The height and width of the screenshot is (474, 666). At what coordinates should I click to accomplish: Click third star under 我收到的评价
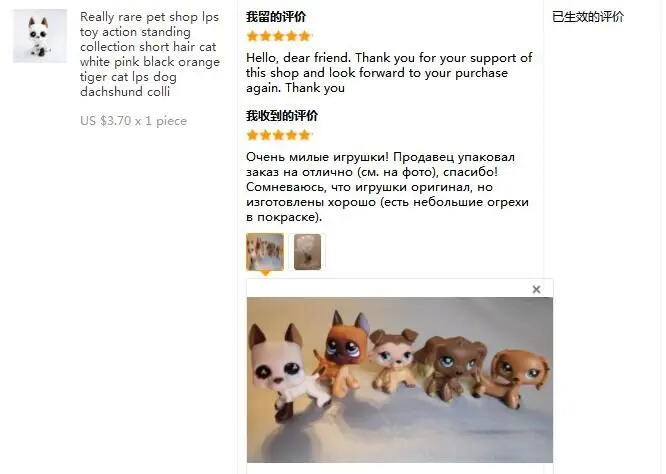pyautogui.click(x=279, y=135)
